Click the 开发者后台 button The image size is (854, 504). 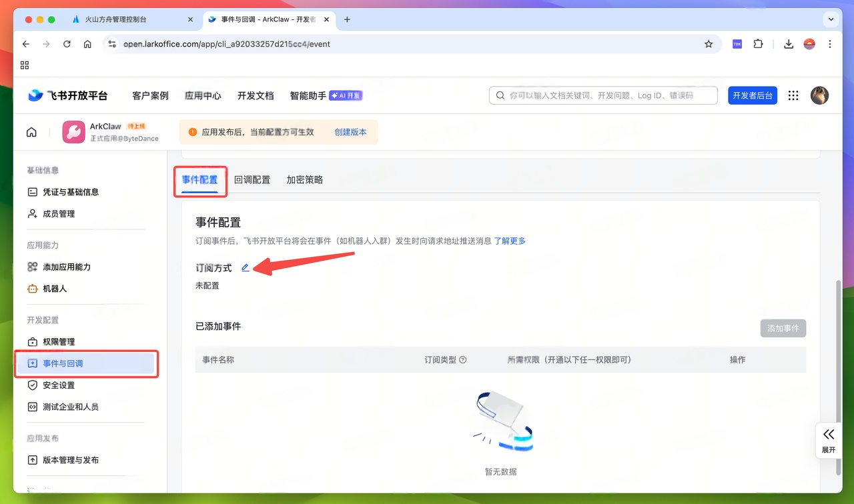click(x=752, y=95)
